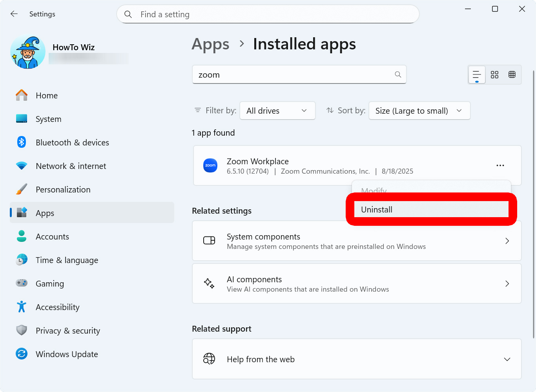Select the Home icon in the sidebar
This screenshot has height=392, width=536.
pos(21,95)
